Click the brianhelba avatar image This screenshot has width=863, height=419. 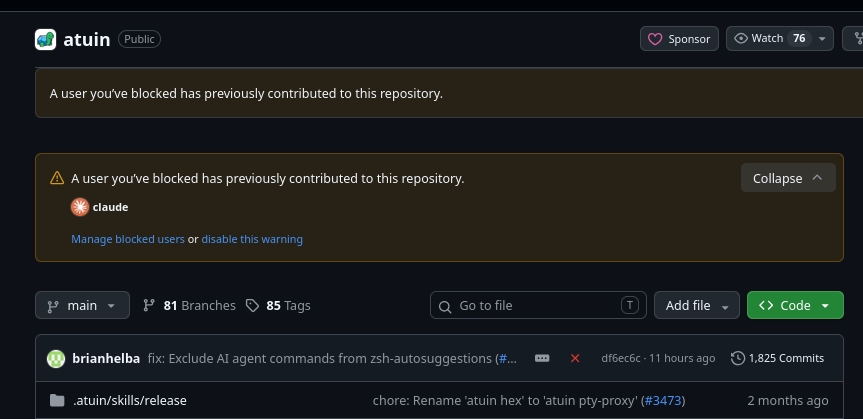coord(56,358)
